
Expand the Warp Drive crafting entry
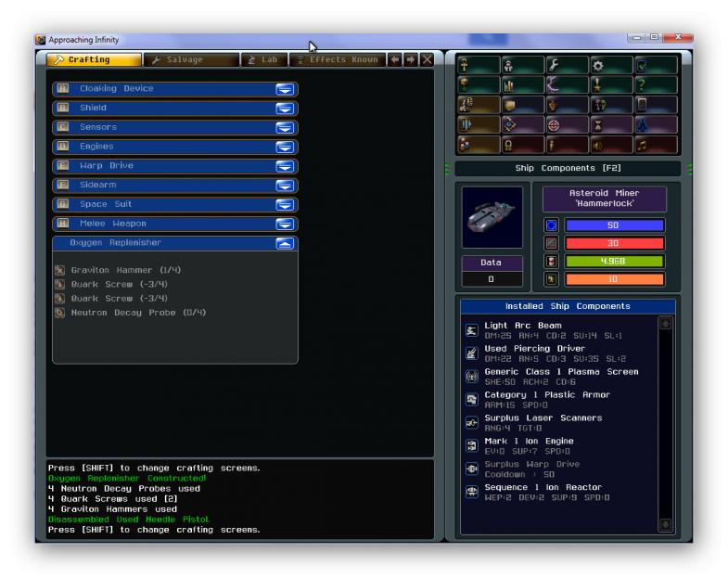[x=286, y=166]
